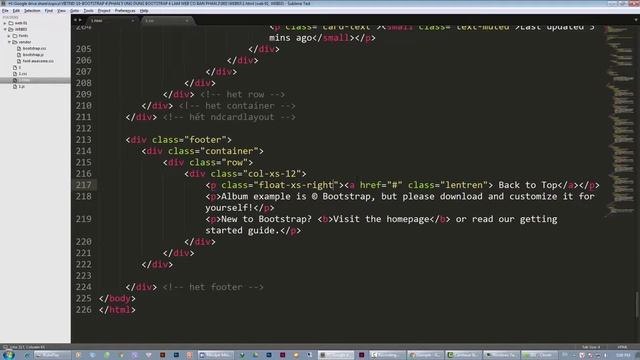
Task: Open bootstrap.css in the sidebar
Action: click(34, 49)
